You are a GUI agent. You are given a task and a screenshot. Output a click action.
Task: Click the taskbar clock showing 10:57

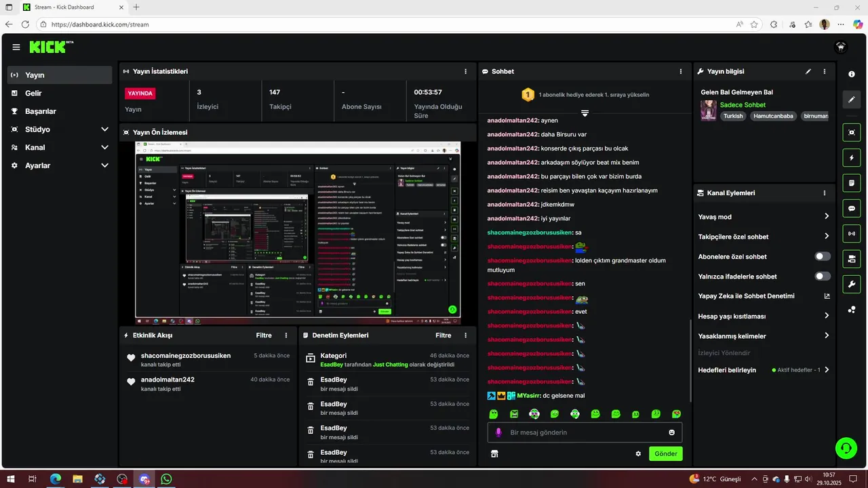click(x=829, y=479)
